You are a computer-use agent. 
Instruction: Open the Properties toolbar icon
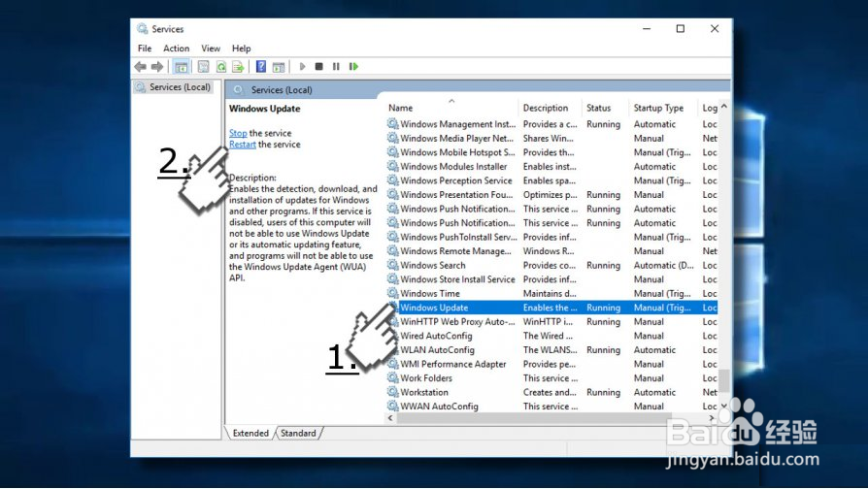[x=204, y=67]
